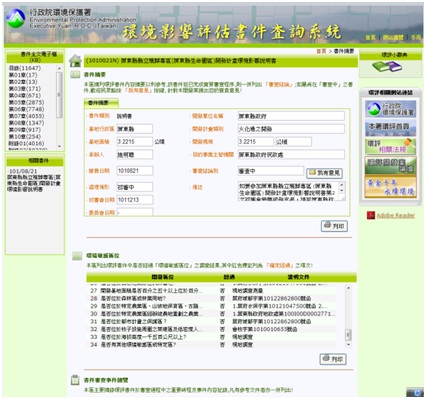Click the Adobe Reader PDF icon
Image resolution: width=426 pixels, height=399 pixels.
(371, 215)
